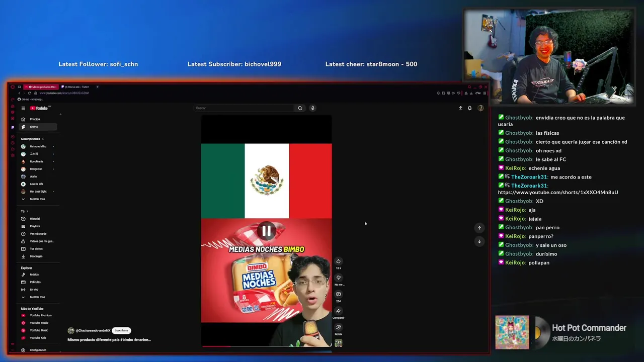Open the GitHub bookmark
Image resolution: width=644 pixels, height=362 pixels.
click(x=30, y=100)
